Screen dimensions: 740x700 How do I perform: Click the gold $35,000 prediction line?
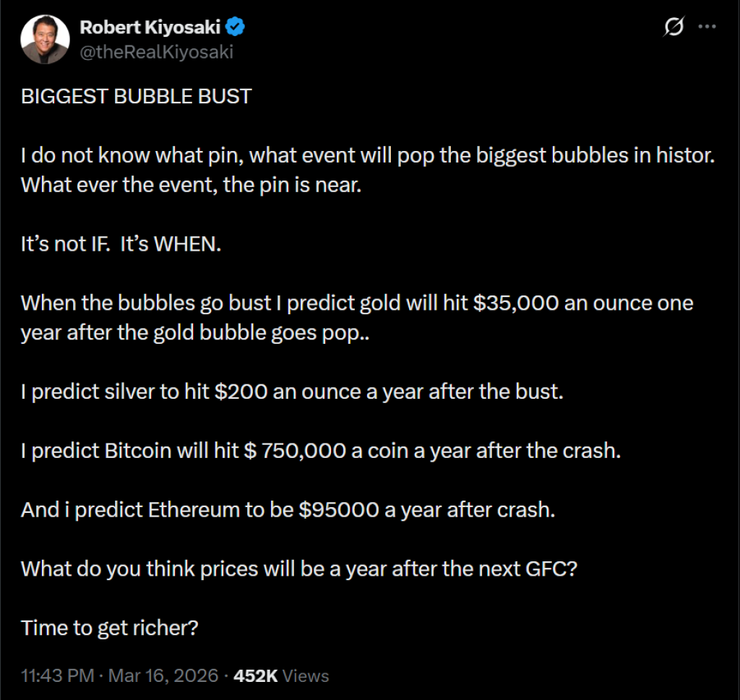[x=357, y=303]
